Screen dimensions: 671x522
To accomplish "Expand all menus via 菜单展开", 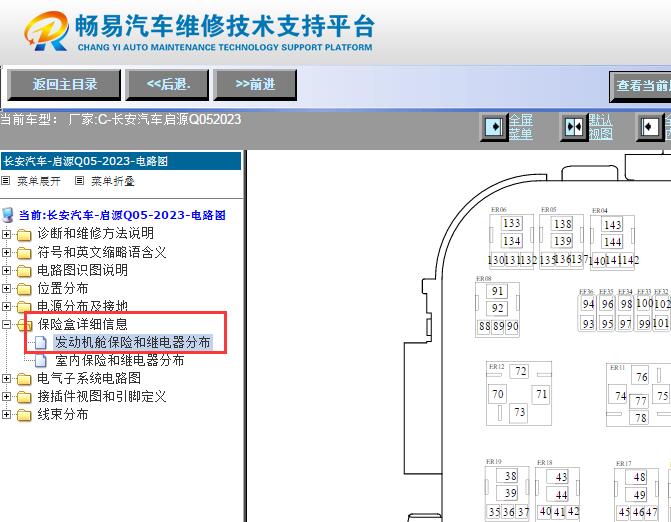I will click(39, 181).
